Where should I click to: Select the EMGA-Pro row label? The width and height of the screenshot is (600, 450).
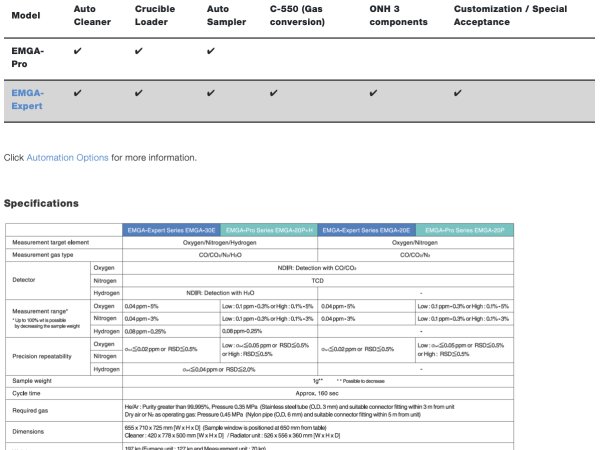click(x=28, y=57)
